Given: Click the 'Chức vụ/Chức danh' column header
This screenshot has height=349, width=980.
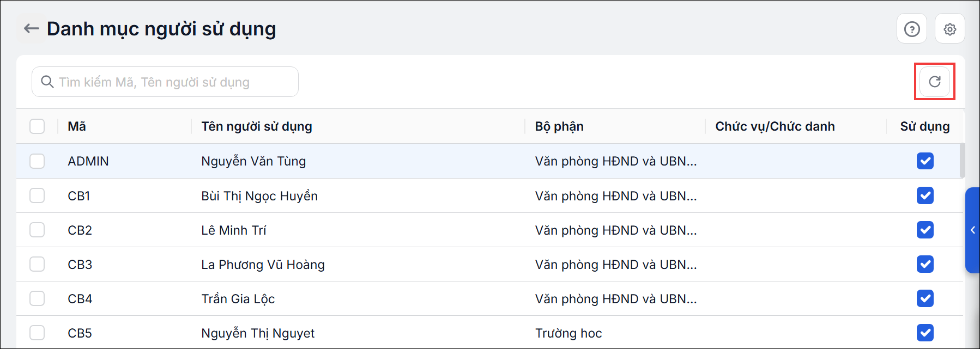Looking at the screenshot, I should 775,126.
